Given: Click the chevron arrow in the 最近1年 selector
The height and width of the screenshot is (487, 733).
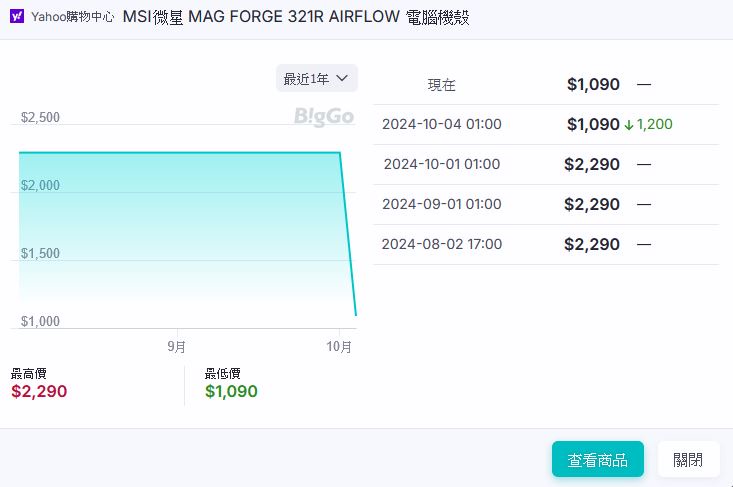Looking at the screenshot, I should pos(342,78).
